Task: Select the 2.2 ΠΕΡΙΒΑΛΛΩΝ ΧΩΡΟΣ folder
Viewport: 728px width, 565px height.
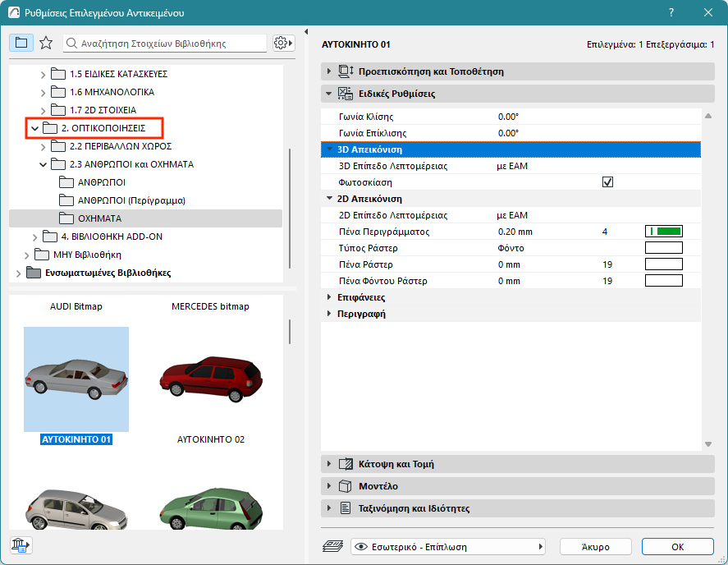Action: (120, 146)
